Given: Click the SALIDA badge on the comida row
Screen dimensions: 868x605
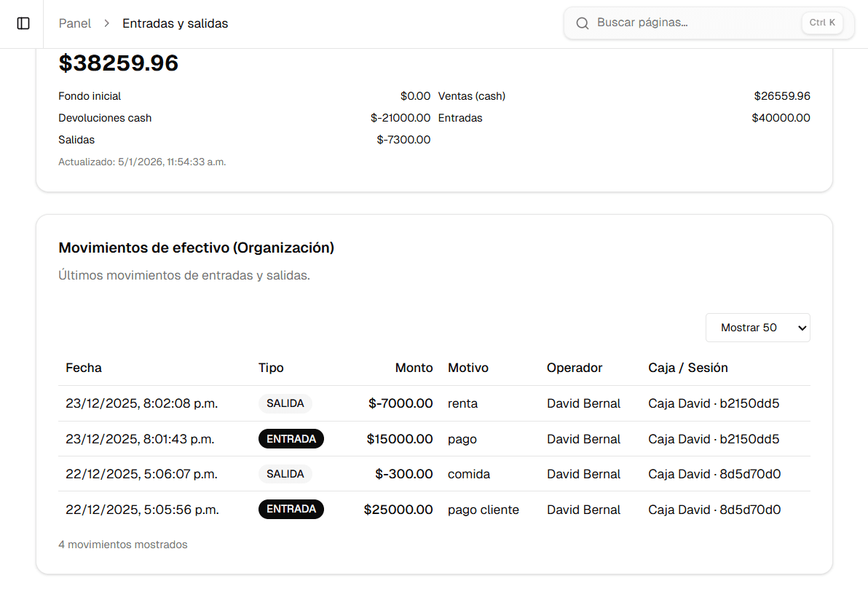Looking at the screenshot, I should pyautogui.click(x=285, y=473).
